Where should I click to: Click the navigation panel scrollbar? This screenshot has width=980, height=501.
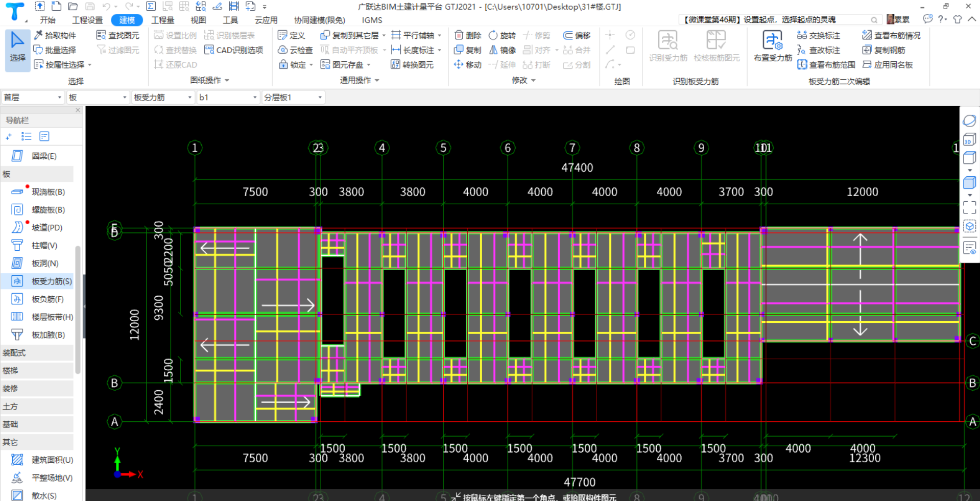(78, 309)
